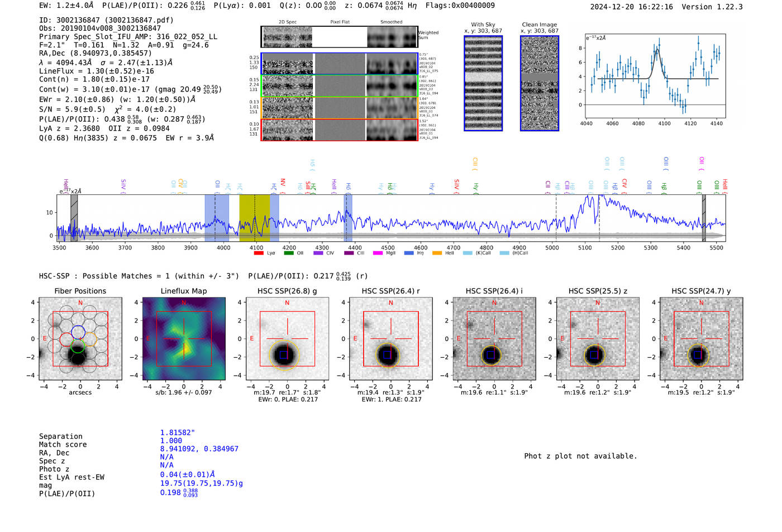Click the Separation value 1.81582"

(x=178, y=433)
